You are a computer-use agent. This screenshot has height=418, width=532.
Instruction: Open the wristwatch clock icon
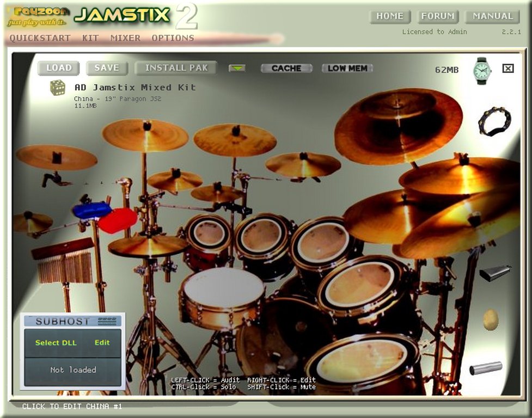[x=482, y=70]
